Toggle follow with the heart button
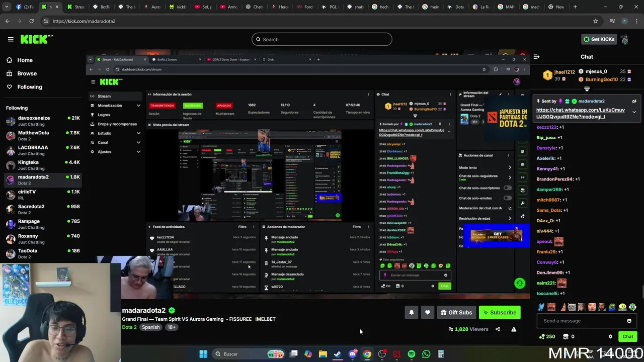644x362 pixels. click(x=427, y=312)
